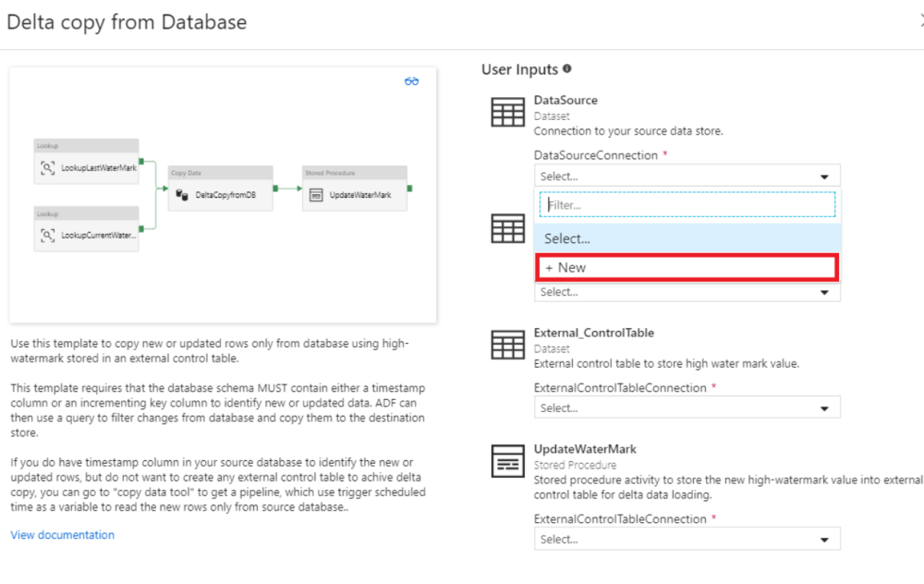The image size is (924, 584).
Task: Click the User Inputs info icon
Action: 566,69
